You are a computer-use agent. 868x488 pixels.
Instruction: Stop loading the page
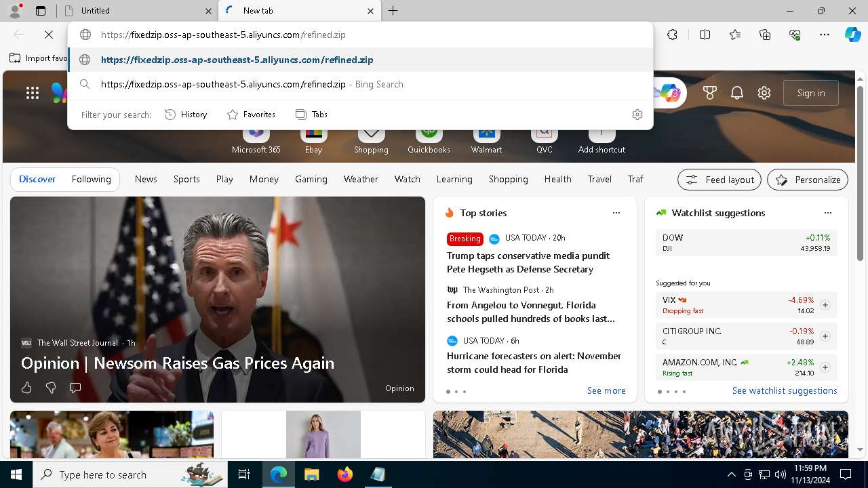tap(49, 35)
